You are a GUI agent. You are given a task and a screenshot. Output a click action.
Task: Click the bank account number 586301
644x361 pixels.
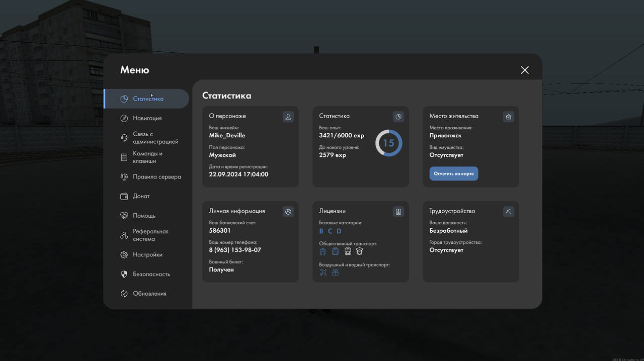[220, 231]
